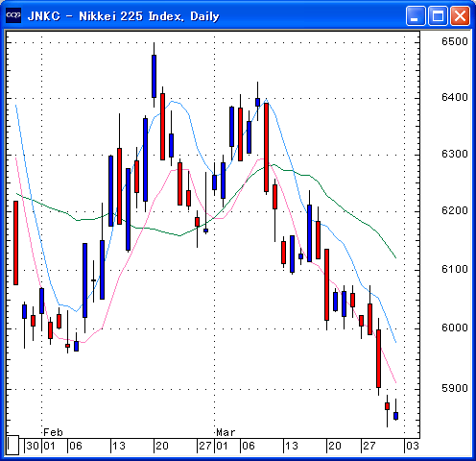Screen dimensions: 476x461
Task: Click the 5900 price label
Action: pyautogui.click(x=455, y=388)
